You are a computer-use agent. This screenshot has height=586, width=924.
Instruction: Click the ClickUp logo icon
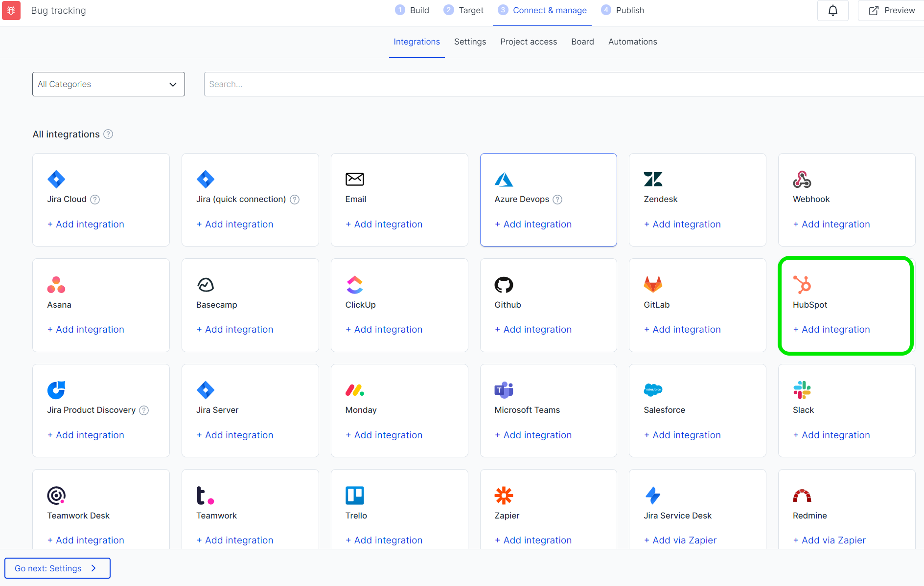(355, 285)
